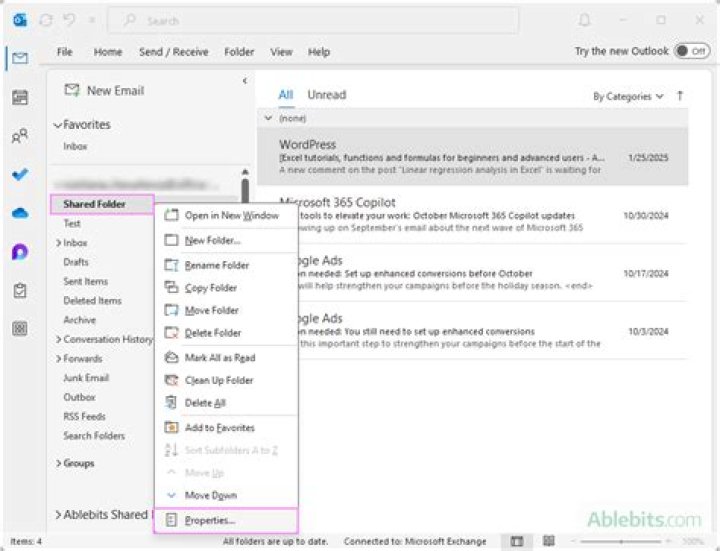Open the By Categories sort dropdown
The height and width of the screenshot is (551, 720).
pyautogui.click(x=628, y=96)
